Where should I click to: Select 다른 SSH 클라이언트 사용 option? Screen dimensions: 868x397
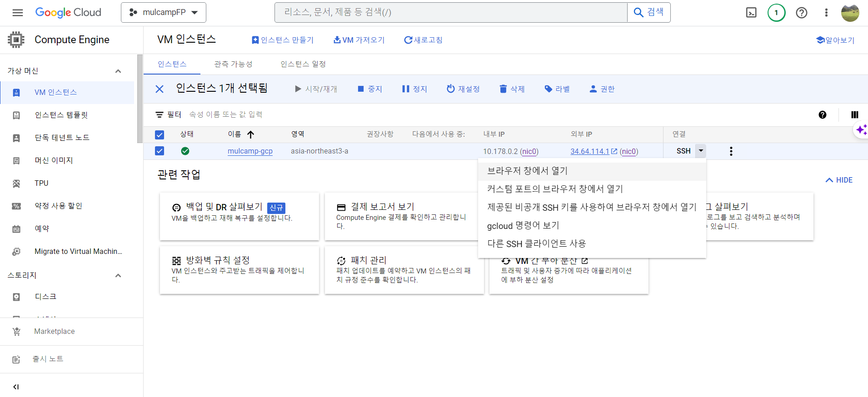point(592,244)
